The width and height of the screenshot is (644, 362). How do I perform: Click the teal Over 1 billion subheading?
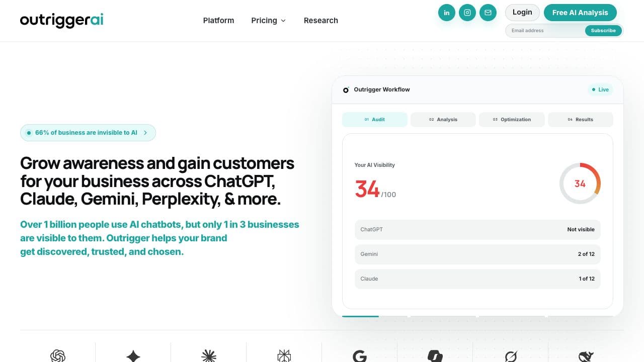point(159,238)
